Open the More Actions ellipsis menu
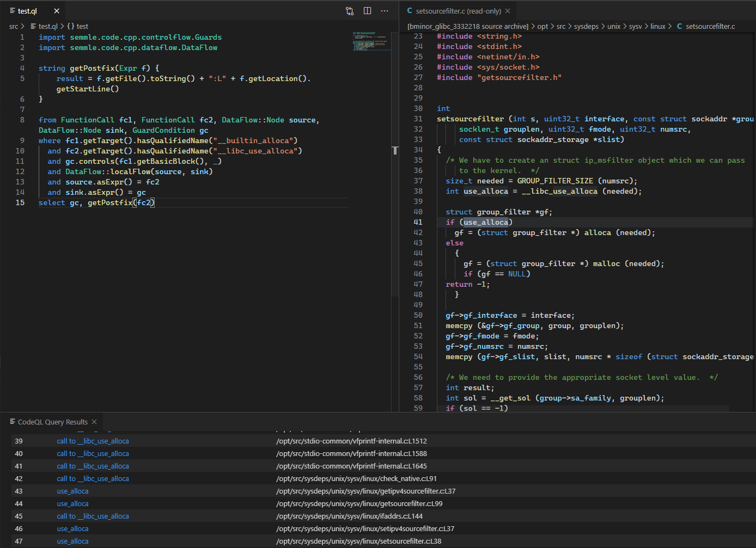This screenshot has height=548, width=756. [385, 11]
